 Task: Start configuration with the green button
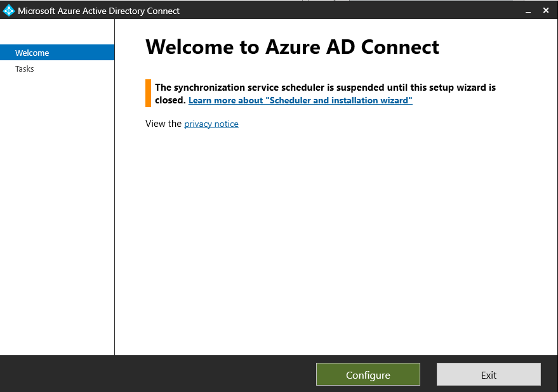click(368, 374)
